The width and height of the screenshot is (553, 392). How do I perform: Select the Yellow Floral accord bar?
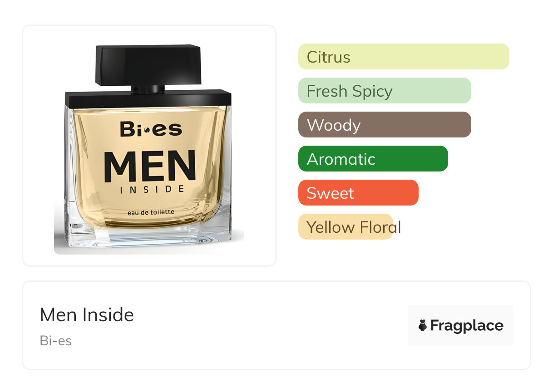(x=346, y=227)
